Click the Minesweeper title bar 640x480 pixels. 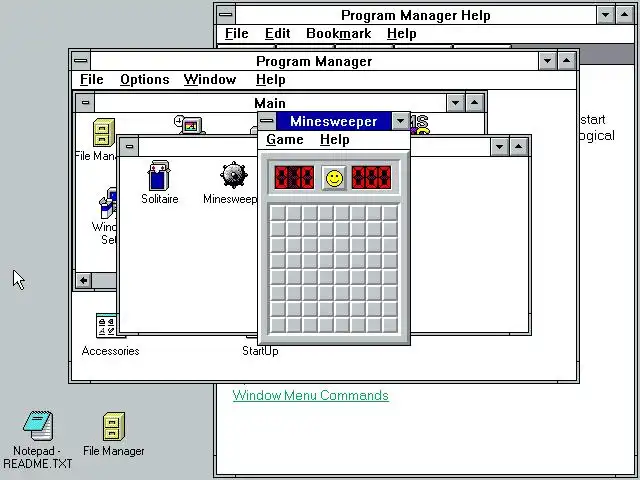click(x=334, y=121)
